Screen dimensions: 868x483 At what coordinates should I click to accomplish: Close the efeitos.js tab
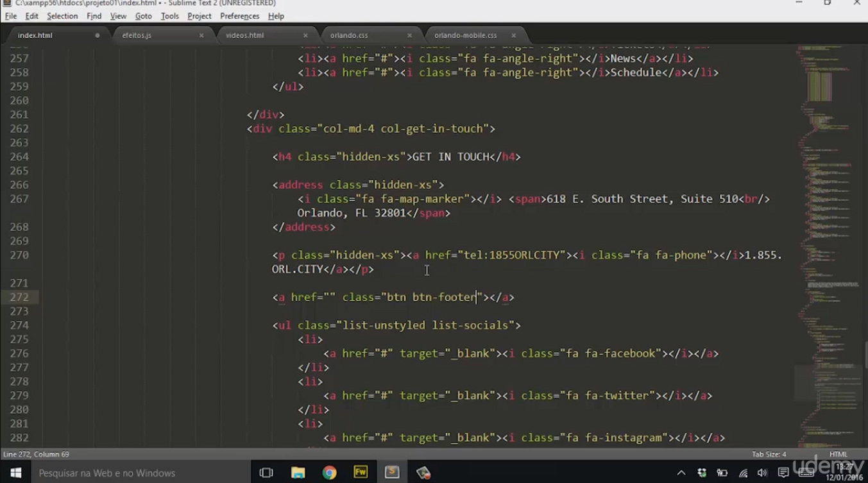tap(201, 35)
